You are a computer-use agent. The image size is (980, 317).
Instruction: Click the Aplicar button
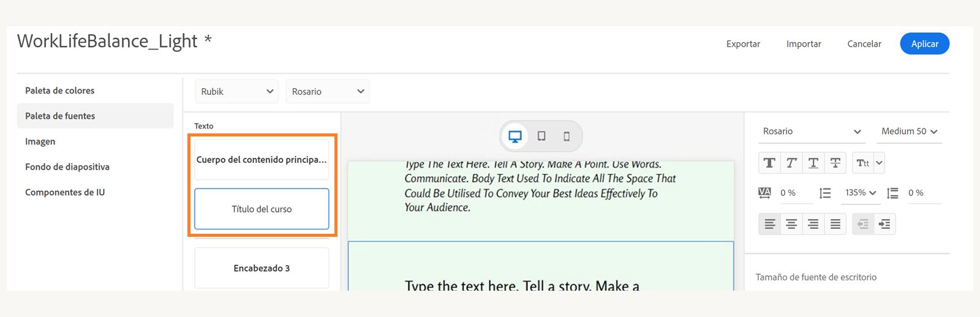pyautogui.click(x=924, y=43)
